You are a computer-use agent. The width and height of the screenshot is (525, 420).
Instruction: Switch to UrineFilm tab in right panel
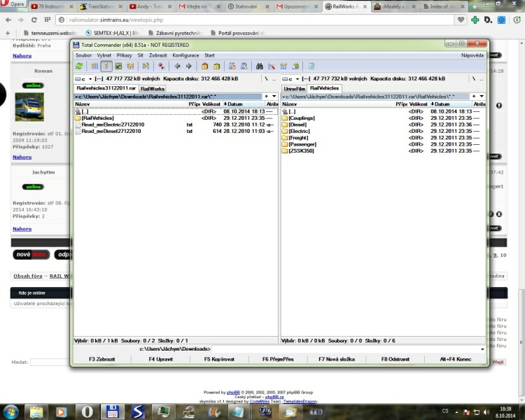click(295, 89)
